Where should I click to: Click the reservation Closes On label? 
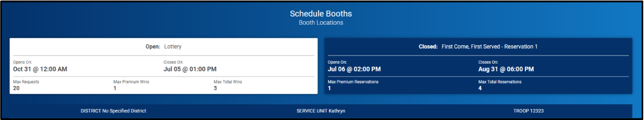coord(488,62)
